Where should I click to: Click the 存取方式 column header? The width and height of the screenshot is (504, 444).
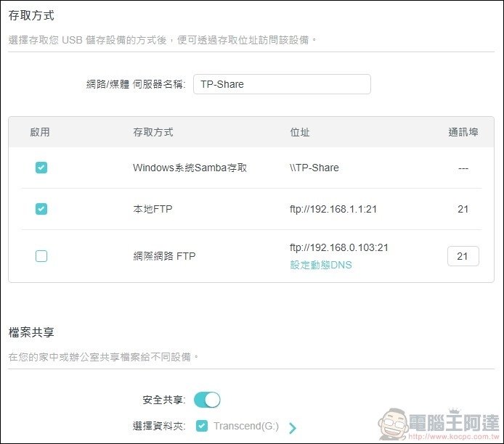coord(153,132)
